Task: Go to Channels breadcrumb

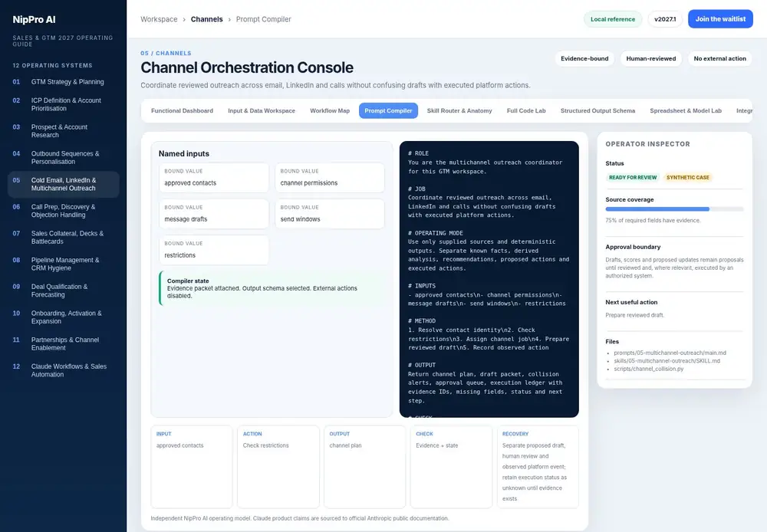Action: coord(206,19)
